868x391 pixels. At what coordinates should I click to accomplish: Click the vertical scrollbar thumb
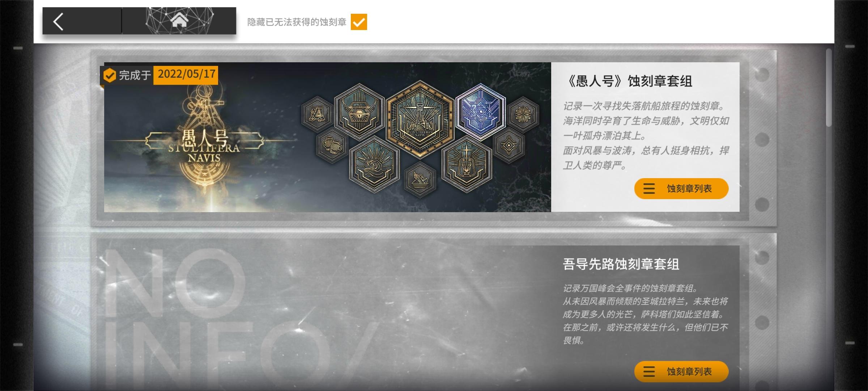pyautogui.click(x=829, y=88)
